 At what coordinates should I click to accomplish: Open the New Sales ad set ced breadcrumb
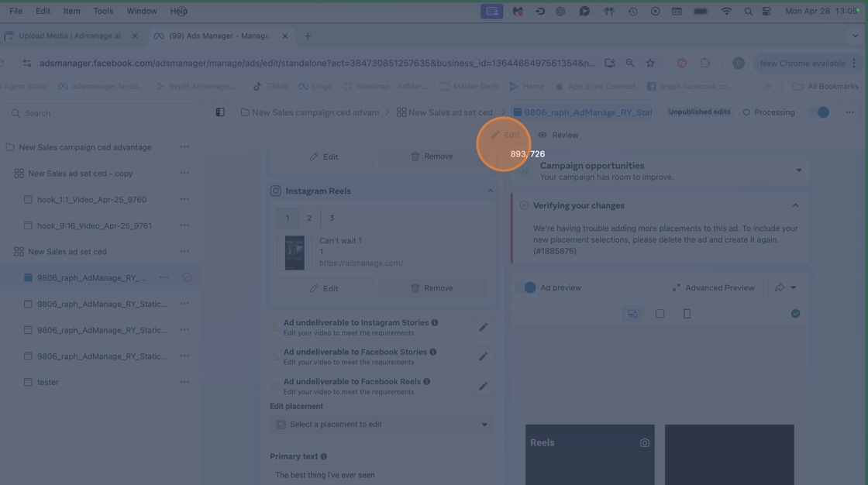445,112
